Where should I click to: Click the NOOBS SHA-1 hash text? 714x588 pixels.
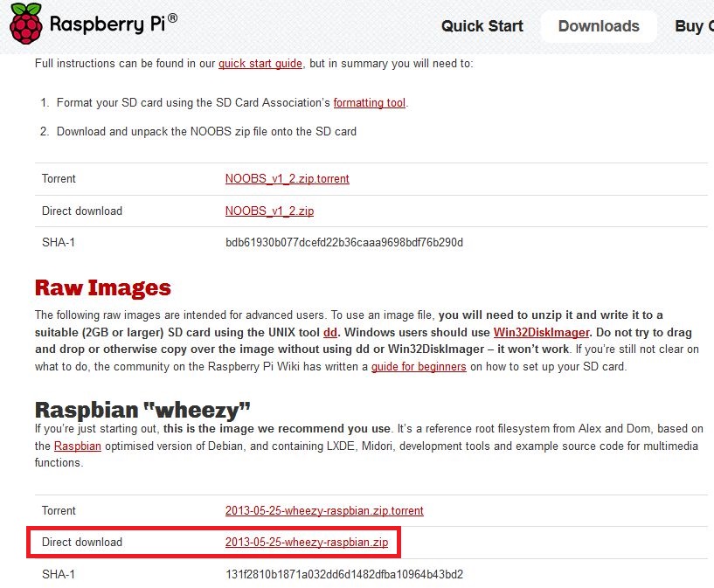point(343,242)
